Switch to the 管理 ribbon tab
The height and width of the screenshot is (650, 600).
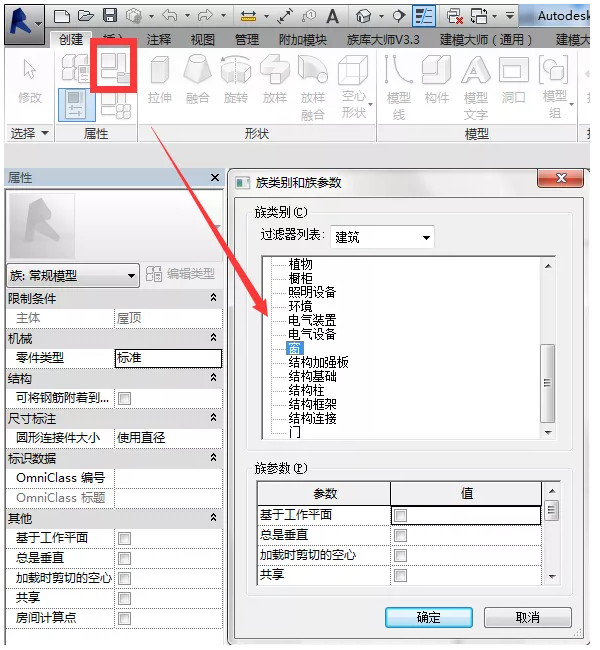click(247, 40)
